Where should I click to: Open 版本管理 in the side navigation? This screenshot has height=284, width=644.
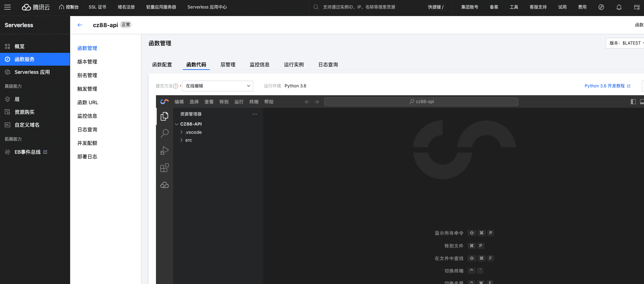click(x=87, y=62)
